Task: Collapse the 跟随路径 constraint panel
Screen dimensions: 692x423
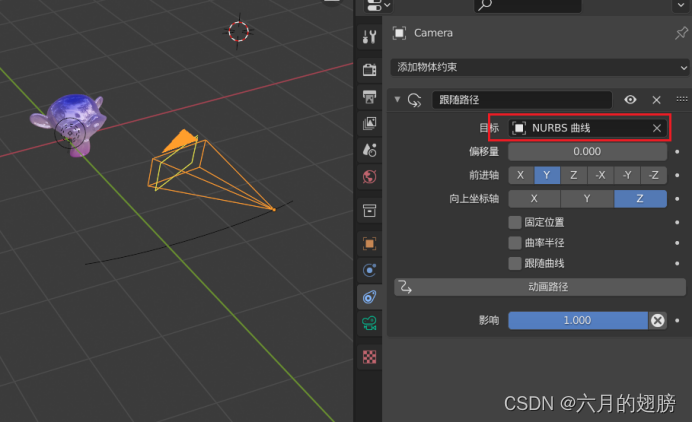Action: (397, 100)
